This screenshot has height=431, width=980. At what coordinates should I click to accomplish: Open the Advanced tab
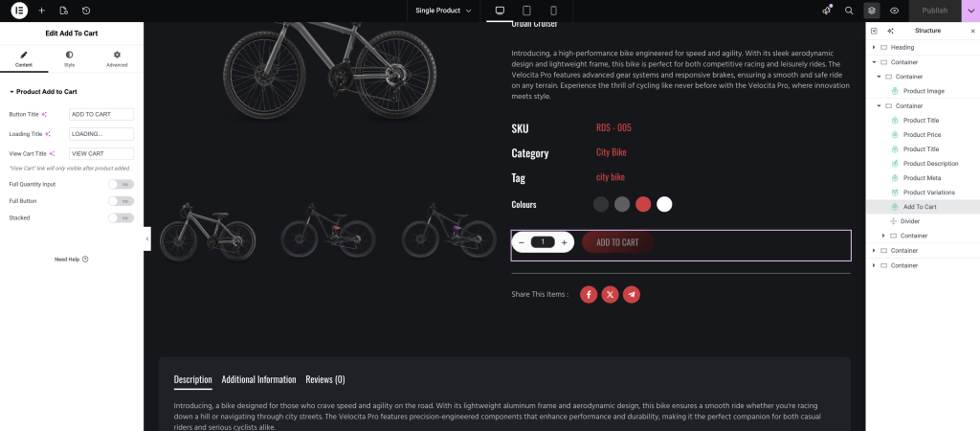117,59
